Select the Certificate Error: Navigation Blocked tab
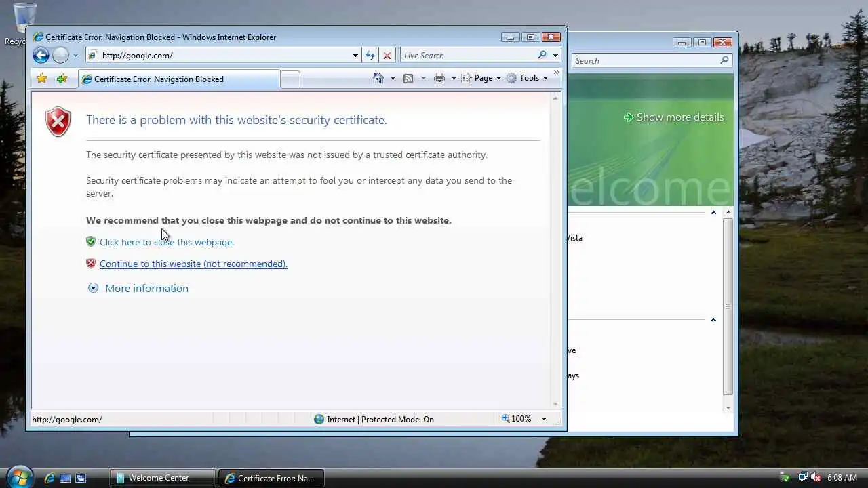 pos(179,79)
